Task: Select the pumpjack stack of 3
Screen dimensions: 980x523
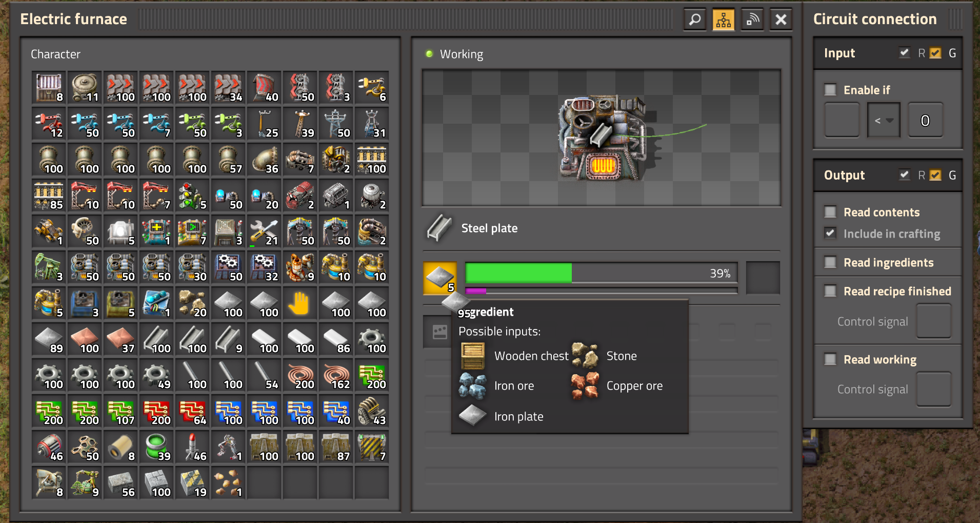Action: pos(49,267)
